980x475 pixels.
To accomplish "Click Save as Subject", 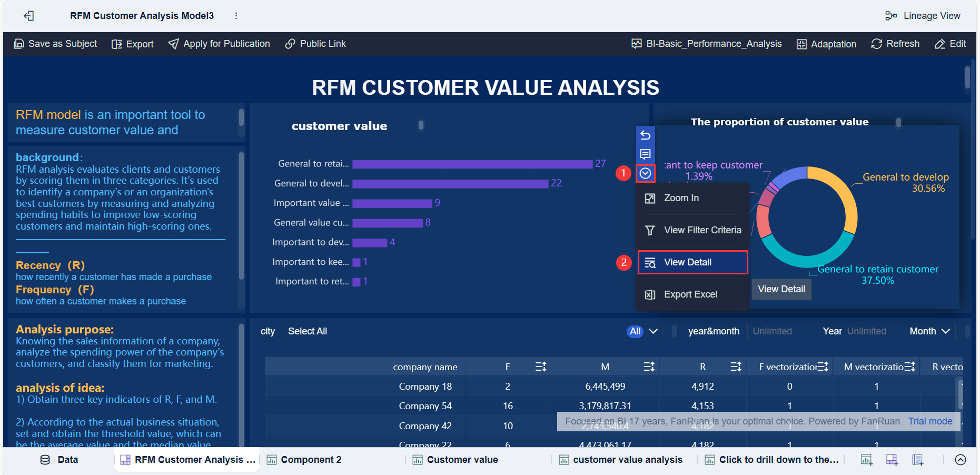I will click(55, 44).
